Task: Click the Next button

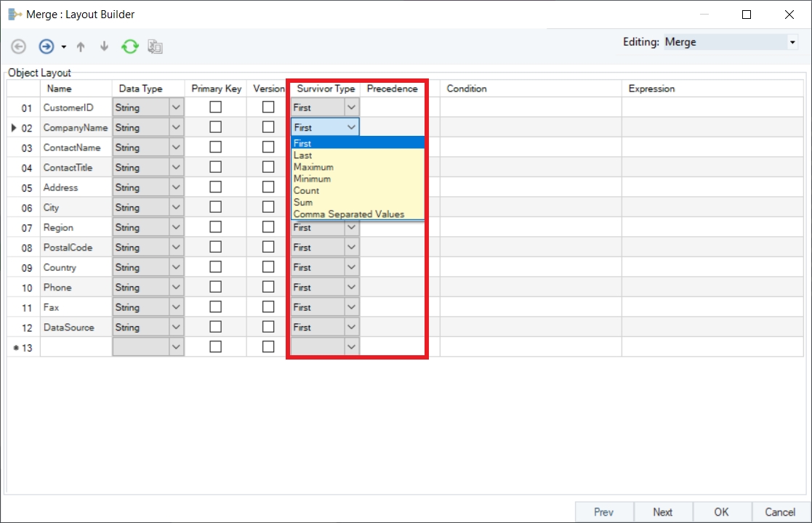Action: (x=662, y=512)
